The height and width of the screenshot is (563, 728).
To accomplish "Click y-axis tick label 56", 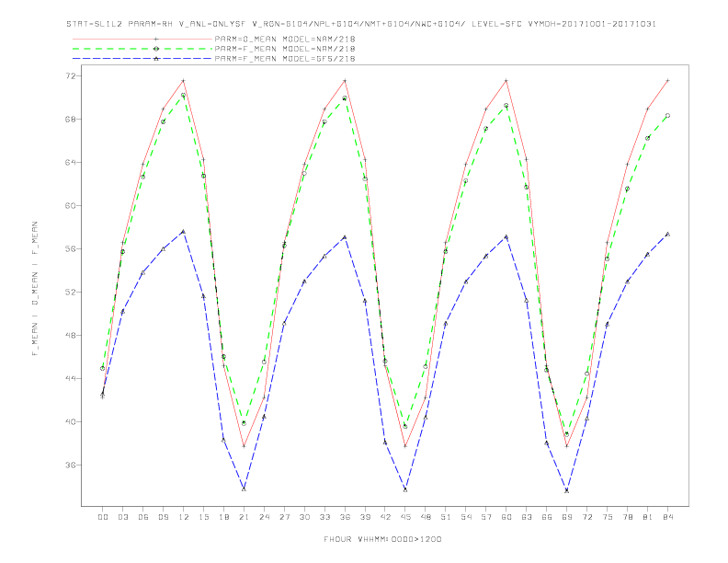I will pyautogui.click(x=73, y=248).
